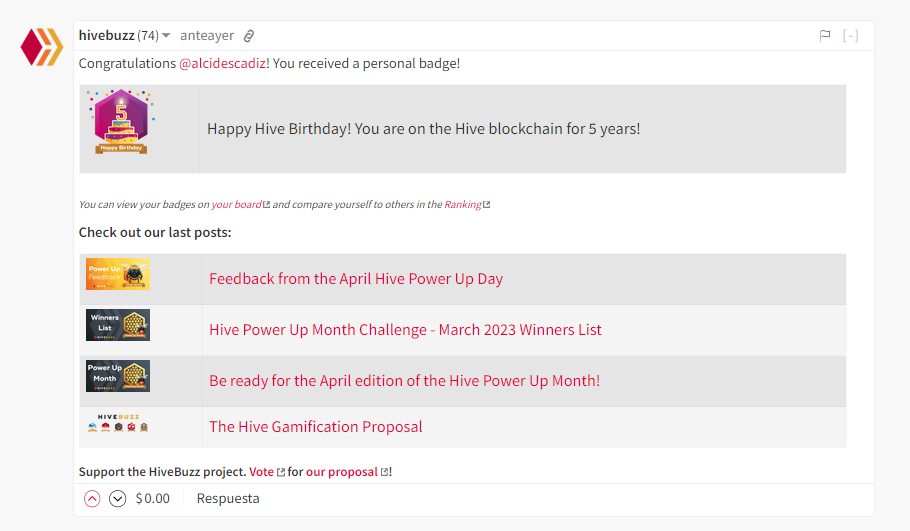
Task: Open the Ranking link
Action: 463,204
